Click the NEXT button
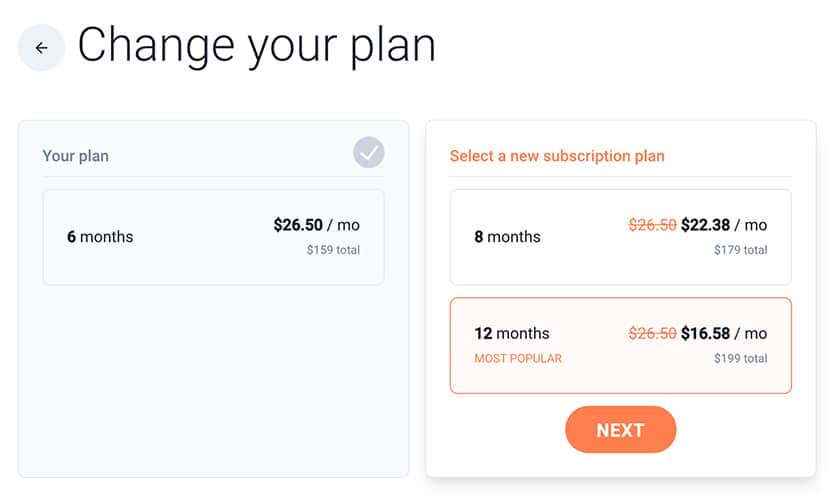This screenshot has height=500, width=832. coord(620,429)
